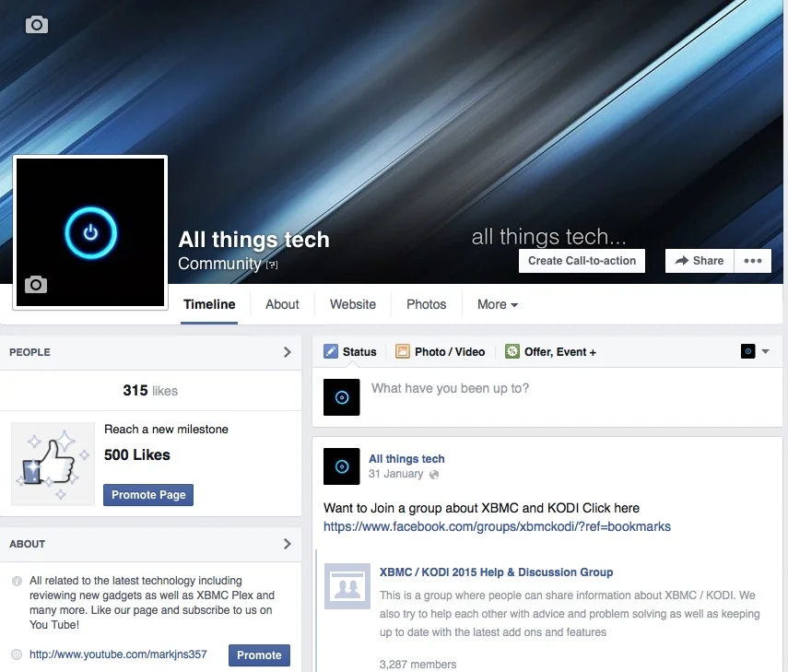Image resolution: width=788 pixels, height=672 pixels.
Task: Click the Promote button beside the website link
Action: (259, 654)
